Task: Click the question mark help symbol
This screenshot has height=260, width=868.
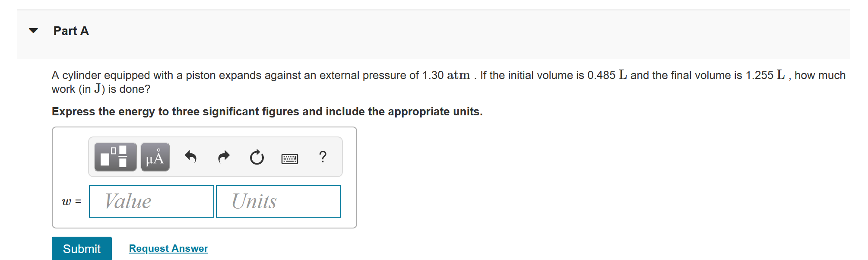Action: coord(323,157)
